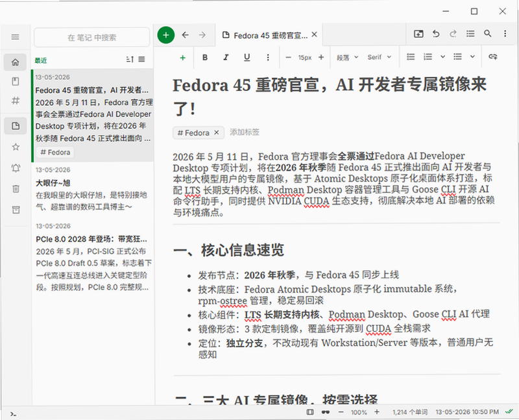The height and width of the screenshot is (420, 519).
Task: Expand the bullet list style dropdown arrow
Action: [x=472, y=57]
